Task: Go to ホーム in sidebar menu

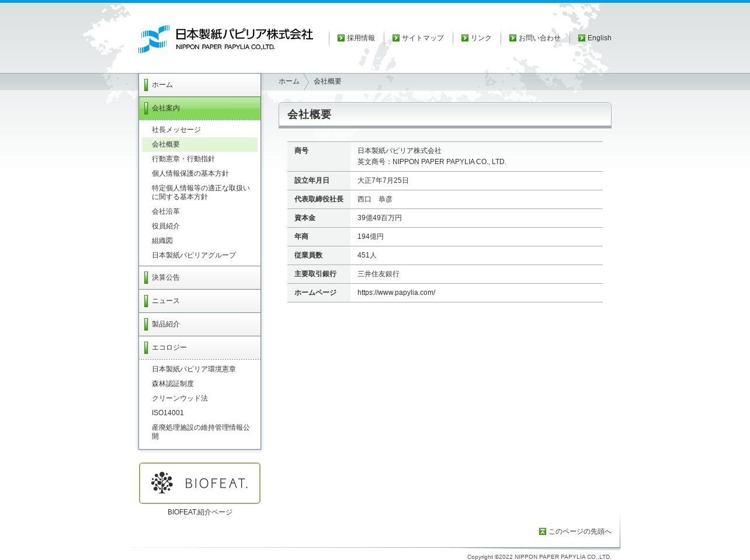Action: click(x=200, y=85)
